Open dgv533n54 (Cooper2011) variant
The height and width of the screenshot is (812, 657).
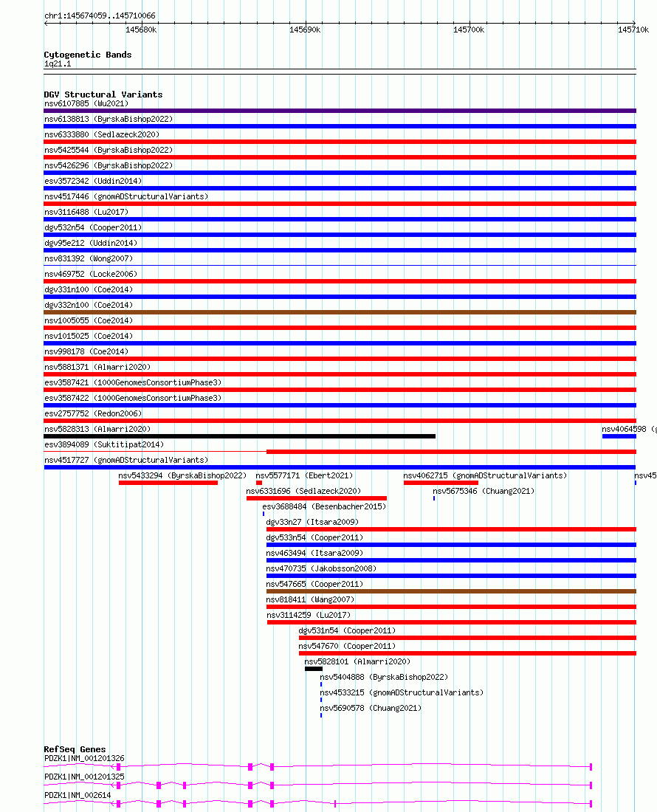[x=314, y=539]
